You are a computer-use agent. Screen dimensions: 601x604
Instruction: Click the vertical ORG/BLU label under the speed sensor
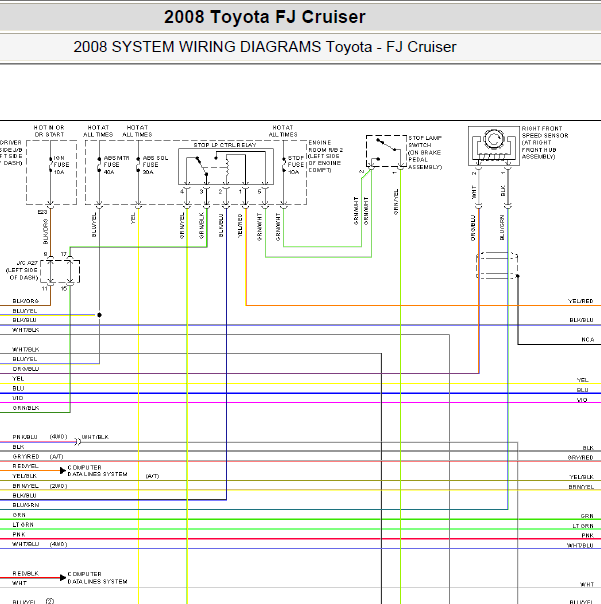tap(473, 228)
